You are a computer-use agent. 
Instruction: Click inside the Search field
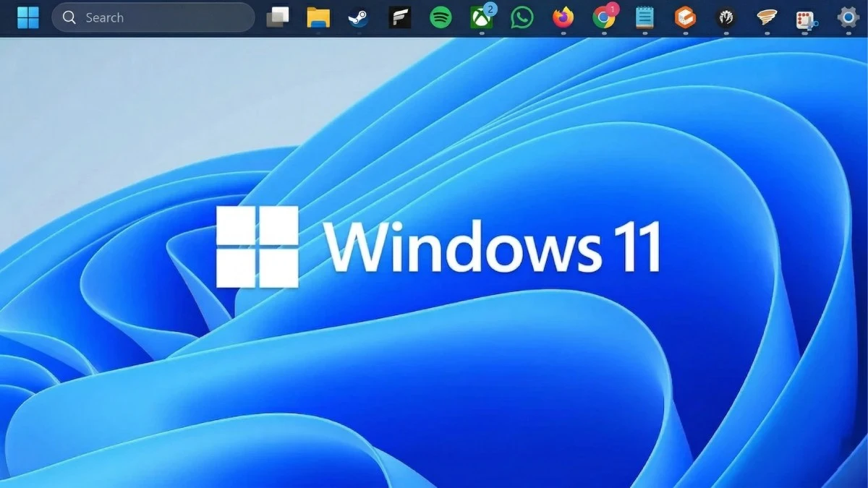[x=152, y=17]
